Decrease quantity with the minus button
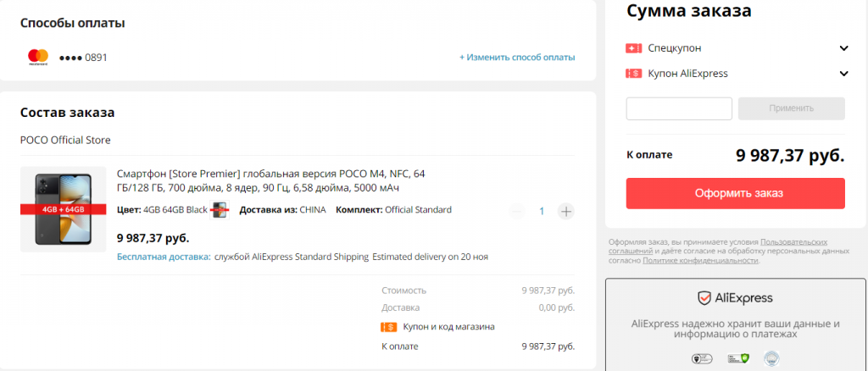Viewport: 868px width, 371px height. pyautogui.click(x=517, y=211)
